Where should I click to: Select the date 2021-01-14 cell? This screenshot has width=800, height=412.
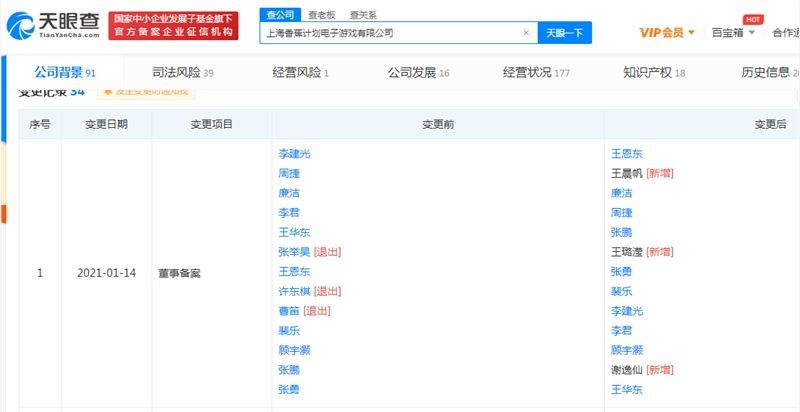click(107, 273)
